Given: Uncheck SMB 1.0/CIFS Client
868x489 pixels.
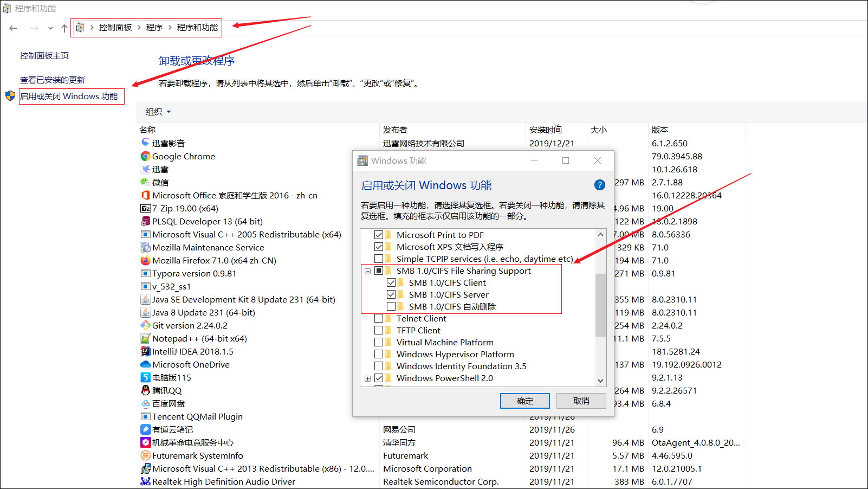Looking at the screenshot, I should pyautogui.click(x=391, y=282).
